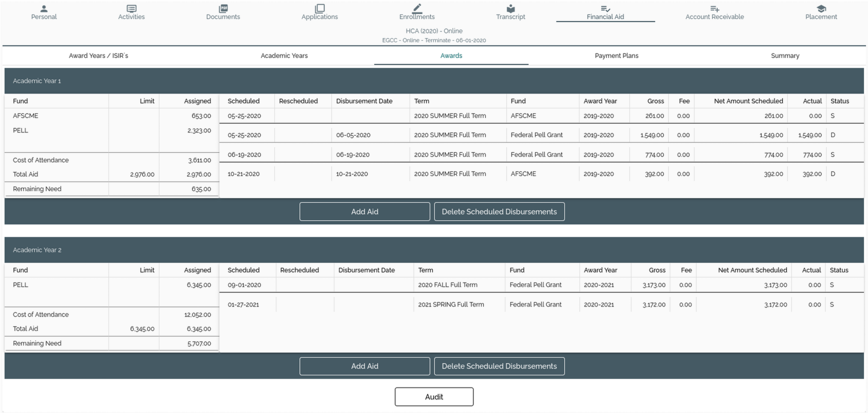The height and width of the screenshot is (413, 868).
Task: Go to the Applications icon
Action: [x=319, y=9]
